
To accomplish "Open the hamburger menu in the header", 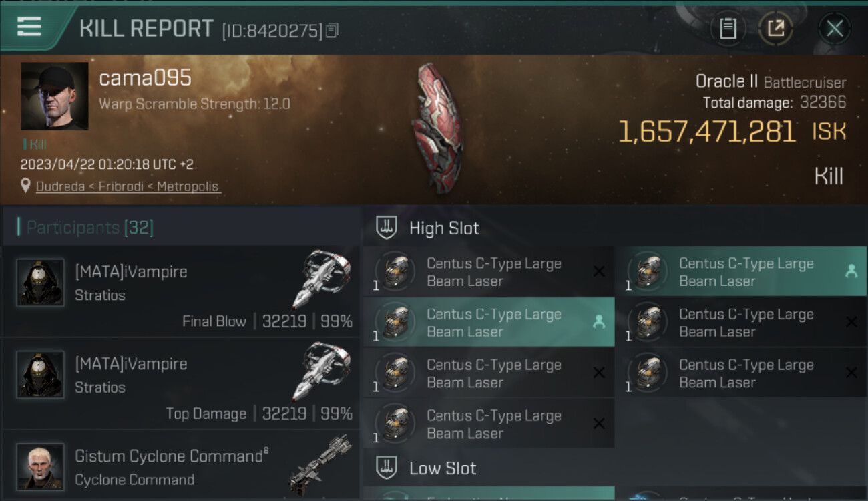I will (x=29, y=27).
